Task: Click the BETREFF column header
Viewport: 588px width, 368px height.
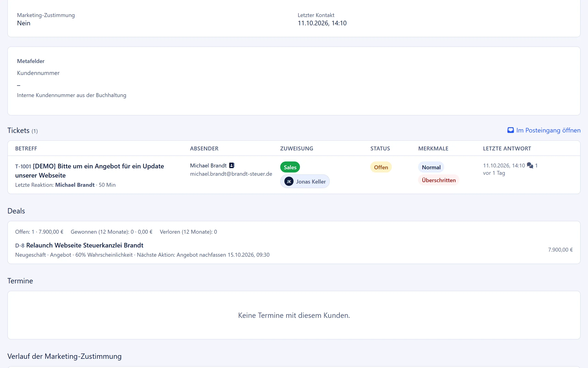Action: click(x=26, y=149)
